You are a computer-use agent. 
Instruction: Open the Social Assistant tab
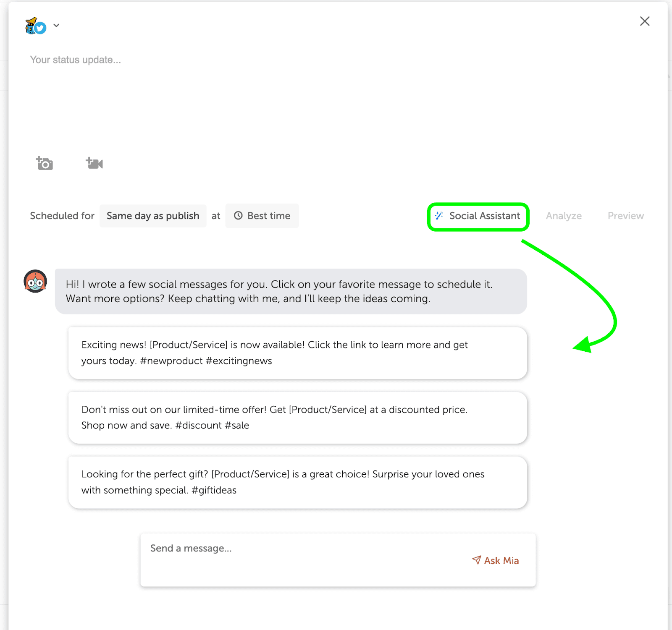pos(478,217)
